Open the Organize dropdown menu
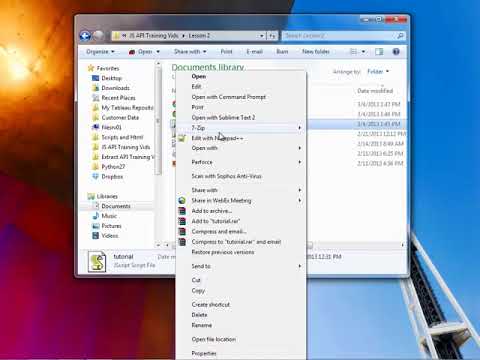The image size is (480, 360). pos(100,52)
